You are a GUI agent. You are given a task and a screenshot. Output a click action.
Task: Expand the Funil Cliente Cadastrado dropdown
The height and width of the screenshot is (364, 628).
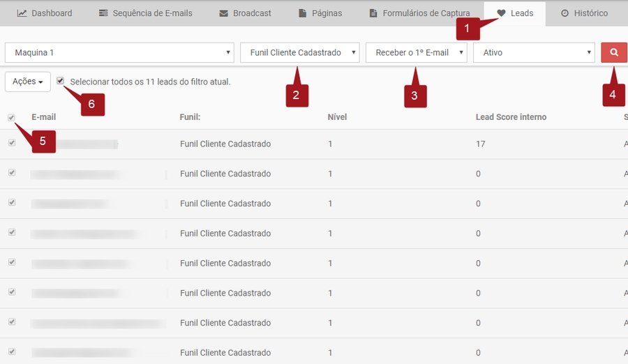[299, 52]
